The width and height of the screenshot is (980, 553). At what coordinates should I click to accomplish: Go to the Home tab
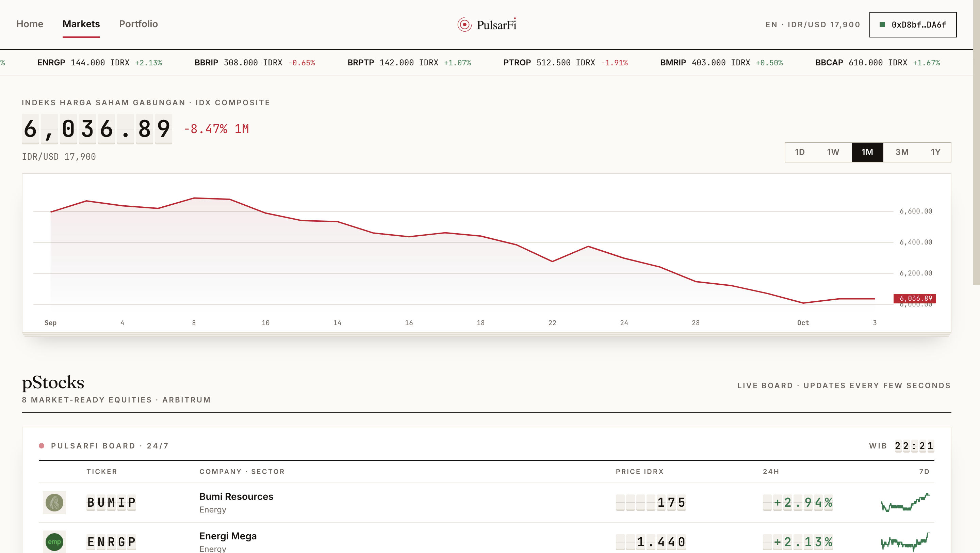click(30, 24)
